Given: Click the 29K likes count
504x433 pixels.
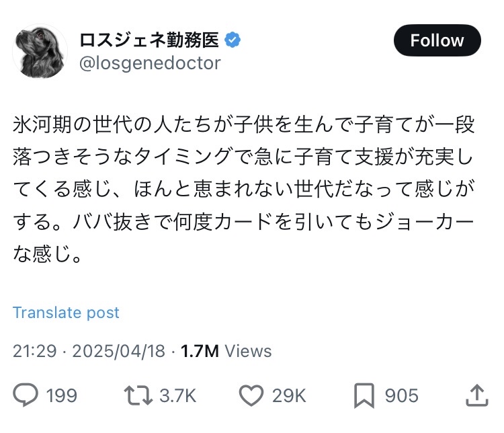Looking at the screenshot, I should [289, 395].
